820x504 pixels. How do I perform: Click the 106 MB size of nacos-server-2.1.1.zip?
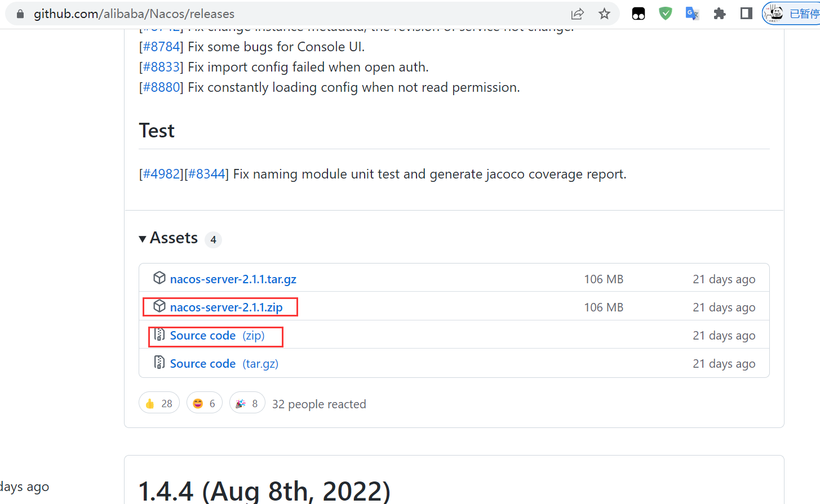(604, 307)
